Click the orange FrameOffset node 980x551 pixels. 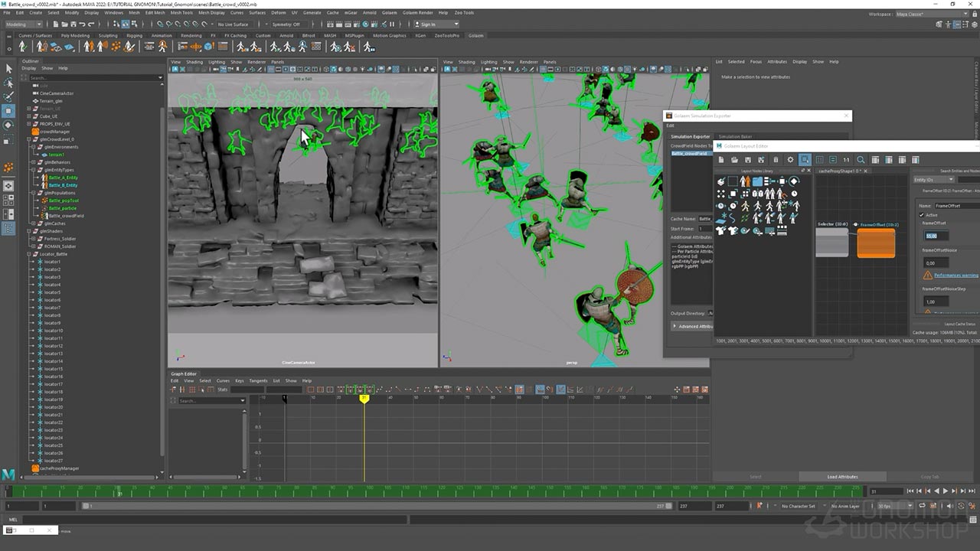[x=875, y=243]
